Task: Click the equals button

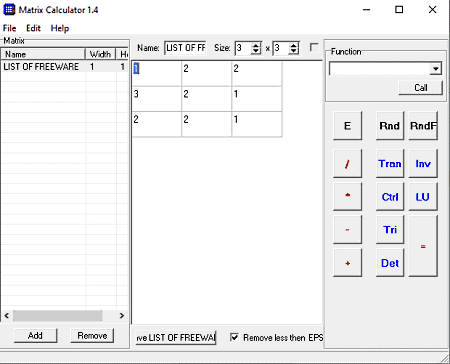Action: click(x=423, y=246)
